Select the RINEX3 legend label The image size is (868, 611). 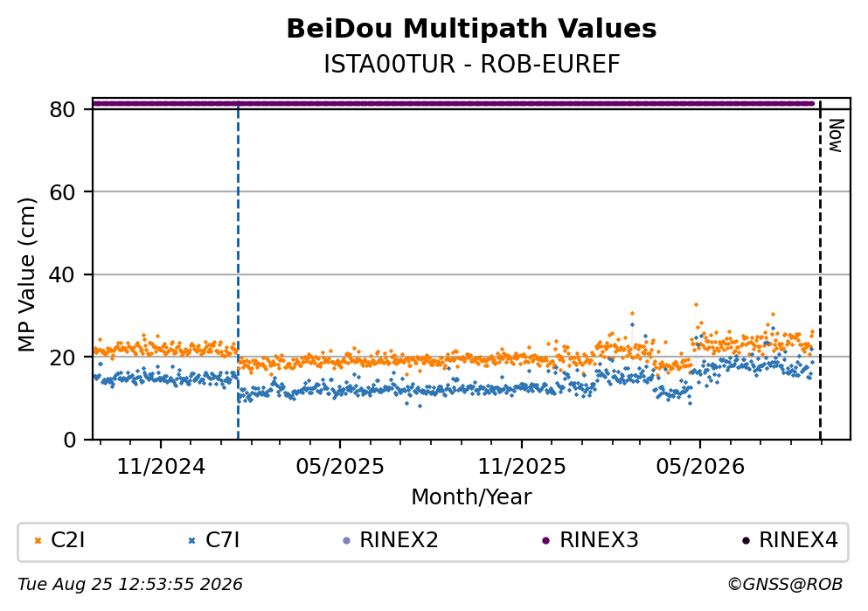tap(599, 540)
